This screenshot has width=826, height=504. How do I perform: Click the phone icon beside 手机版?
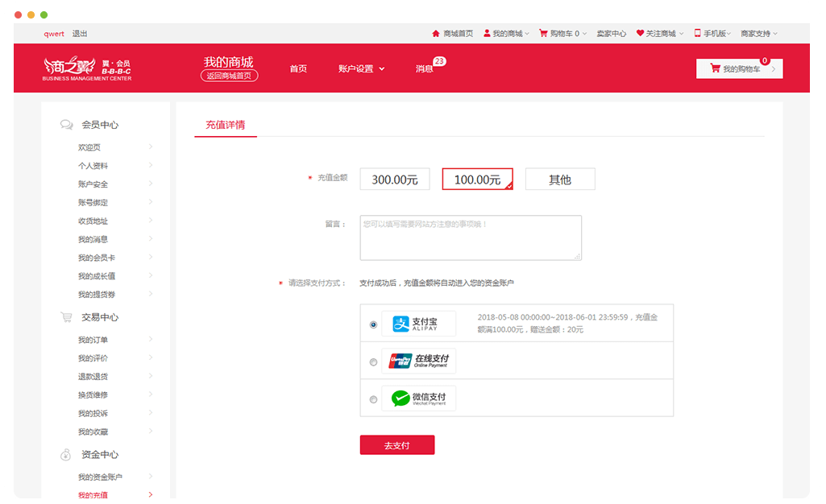[x=697, y=33]
